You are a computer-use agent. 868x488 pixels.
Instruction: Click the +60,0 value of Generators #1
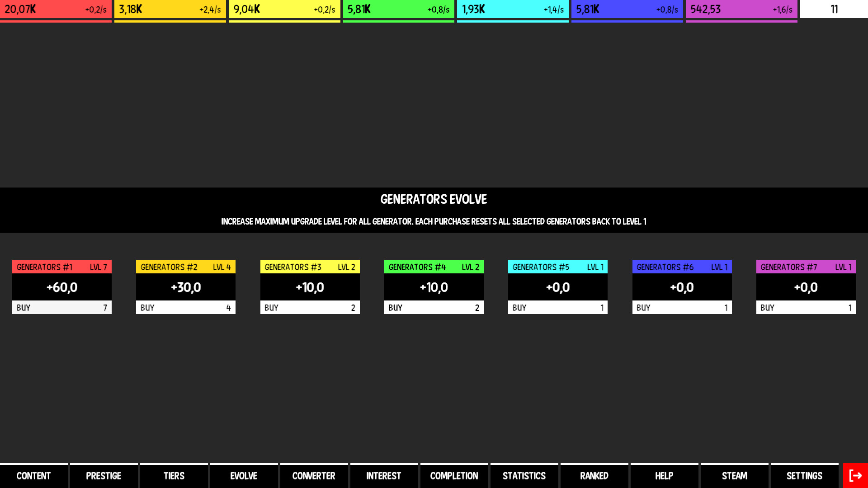(62, 287)
